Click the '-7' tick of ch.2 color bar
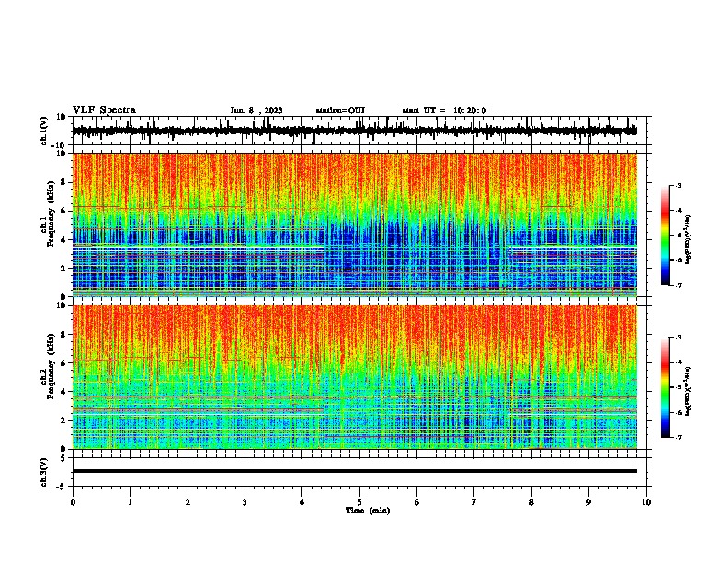Viewport: 728px width, 563px height. click(x=677, y=437)
